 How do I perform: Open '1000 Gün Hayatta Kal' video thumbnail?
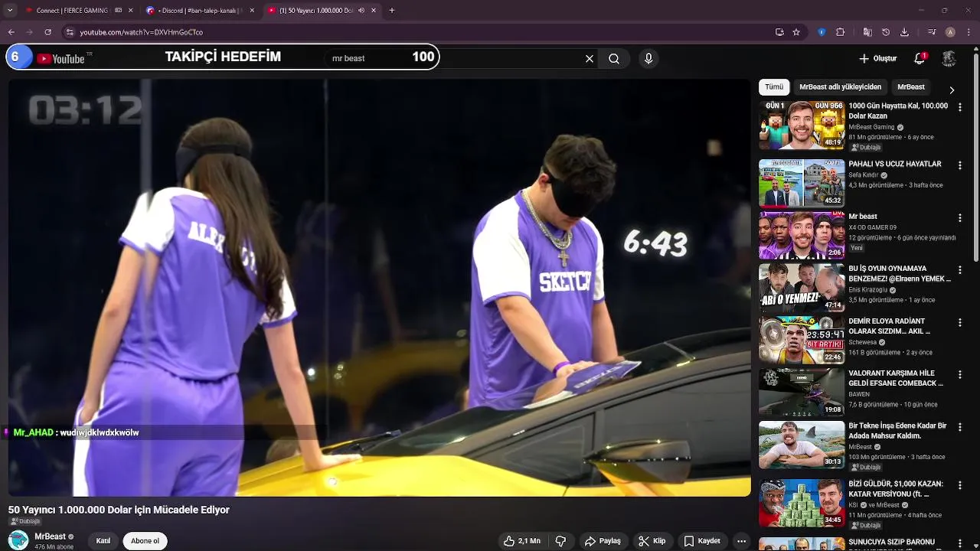(x=802, y=125)
